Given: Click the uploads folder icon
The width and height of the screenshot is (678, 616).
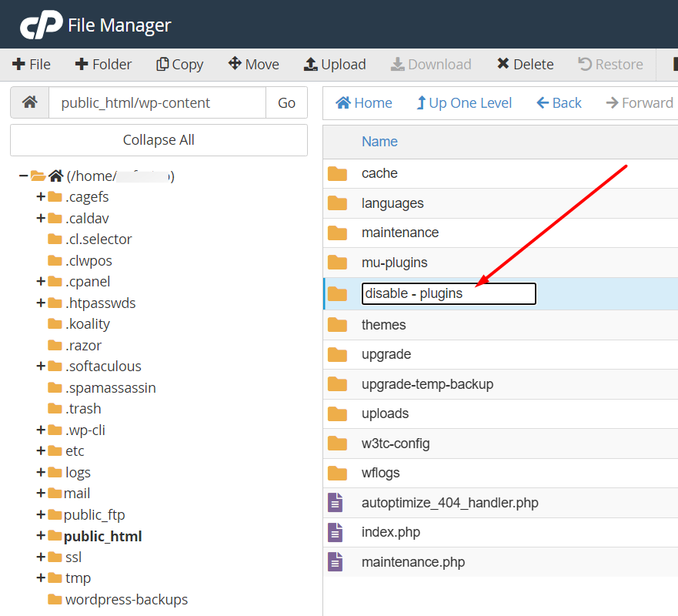Looking at the screenshot, I should point(337,413).
